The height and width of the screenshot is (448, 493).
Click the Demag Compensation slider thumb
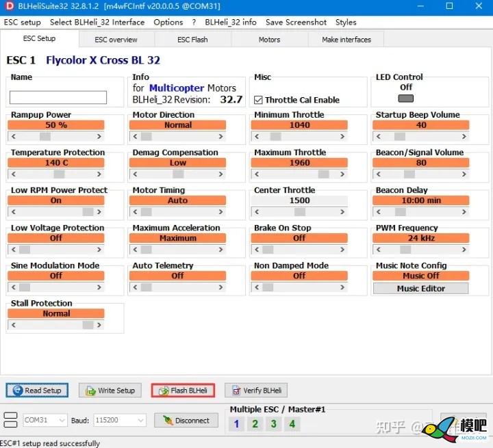(x=178, y=174)
